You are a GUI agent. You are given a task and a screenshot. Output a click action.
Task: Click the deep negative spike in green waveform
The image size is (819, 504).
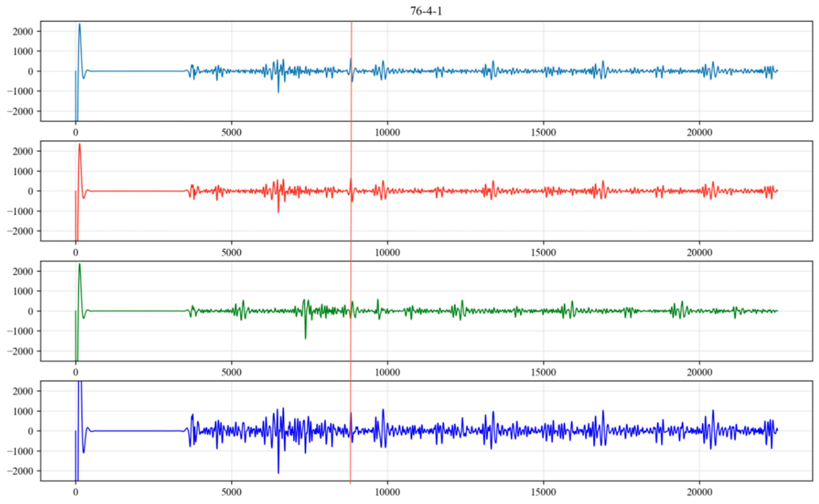[305, 335]
